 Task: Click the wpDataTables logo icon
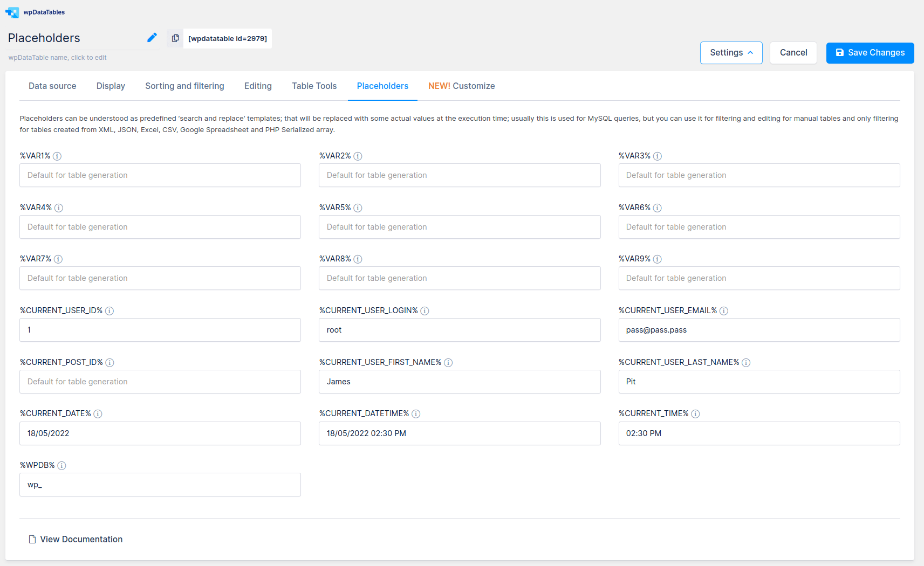click(11, 12)
